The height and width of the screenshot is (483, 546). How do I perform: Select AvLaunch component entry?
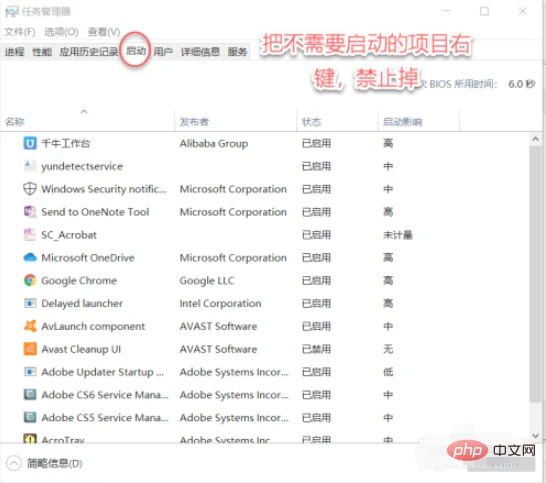pos(93,326)
